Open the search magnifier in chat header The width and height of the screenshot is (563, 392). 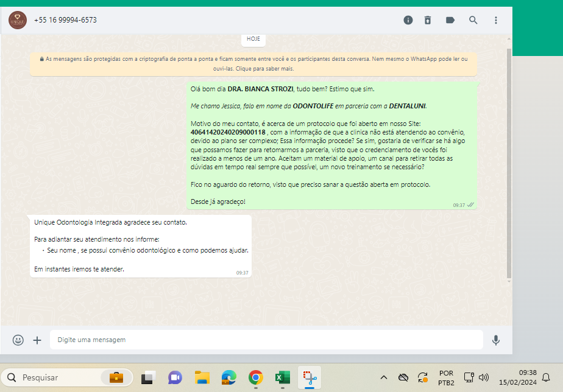click(x=473, y=20)
